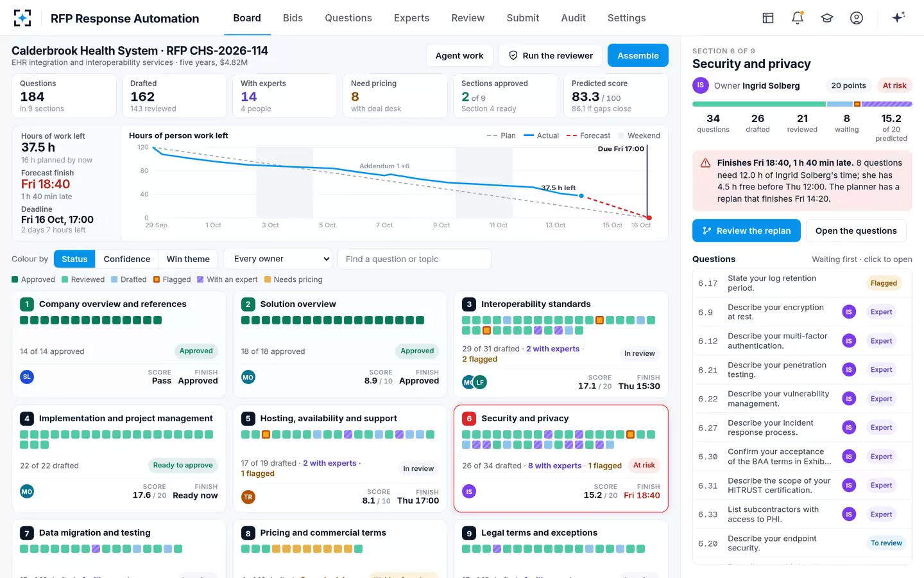Image resolution: width=924 pixels, height=578 pixels.
Task: Click the Needs pricing legend swatch
Action: [268, 279]
